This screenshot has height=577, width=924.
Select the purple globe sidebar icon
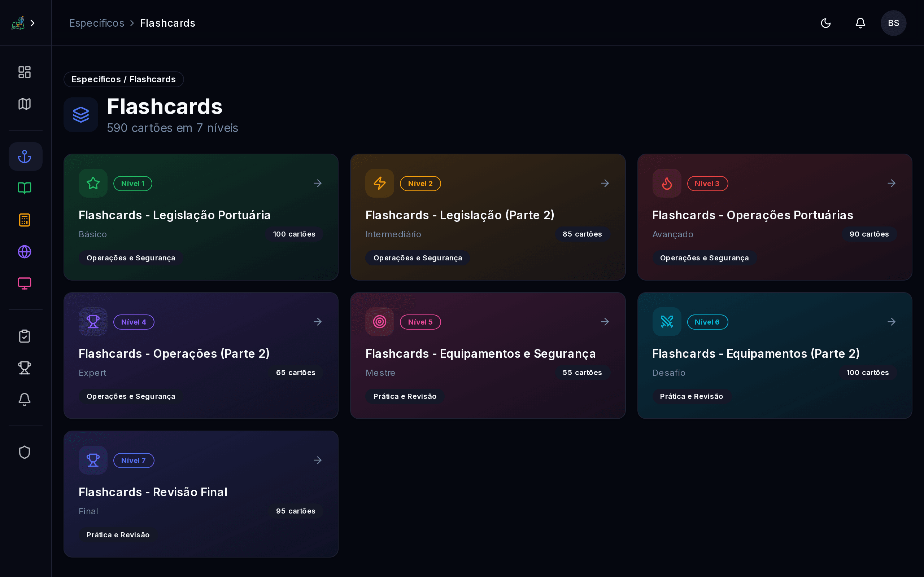tap(25, 252)
